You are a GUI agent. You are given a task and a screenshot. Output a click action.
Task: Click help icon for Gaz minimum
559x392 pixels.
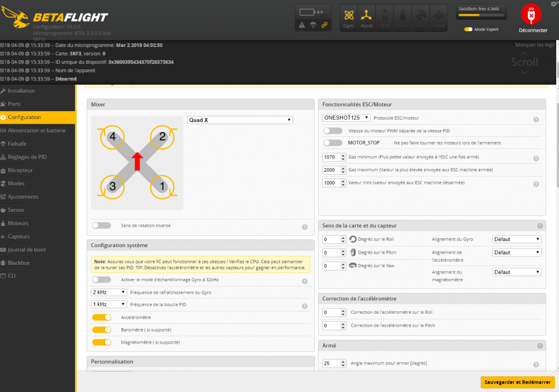tap(536, 158)
